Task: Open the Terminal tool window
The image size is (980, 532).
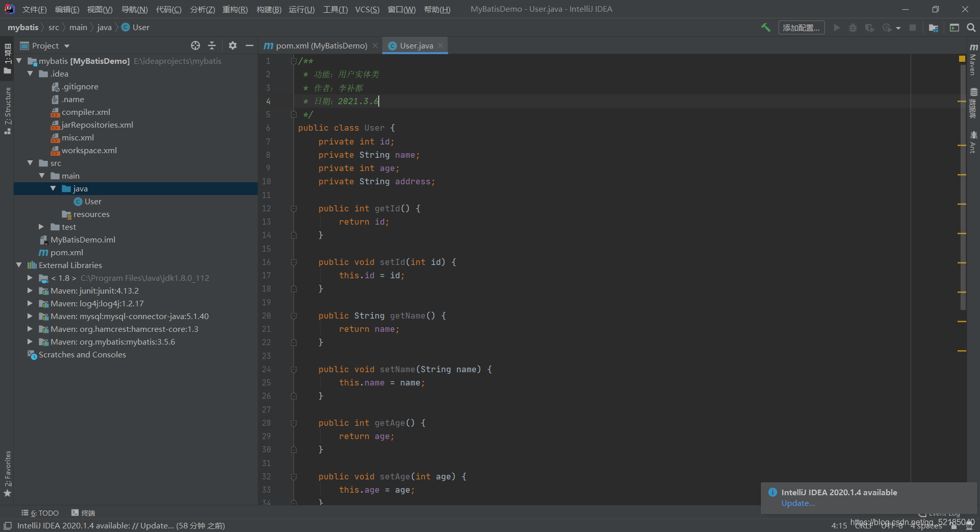Action: (x=83, y=513)
